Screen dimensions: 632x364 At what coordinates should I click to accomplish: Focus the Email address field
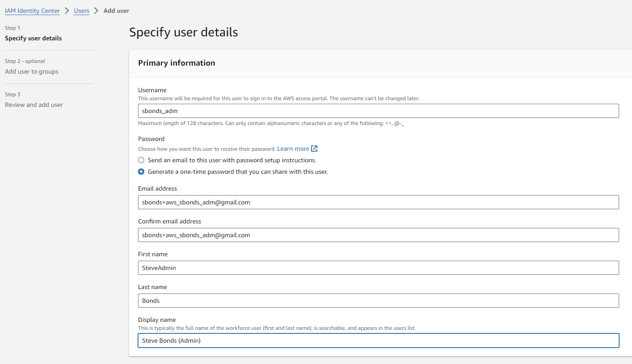378,202
